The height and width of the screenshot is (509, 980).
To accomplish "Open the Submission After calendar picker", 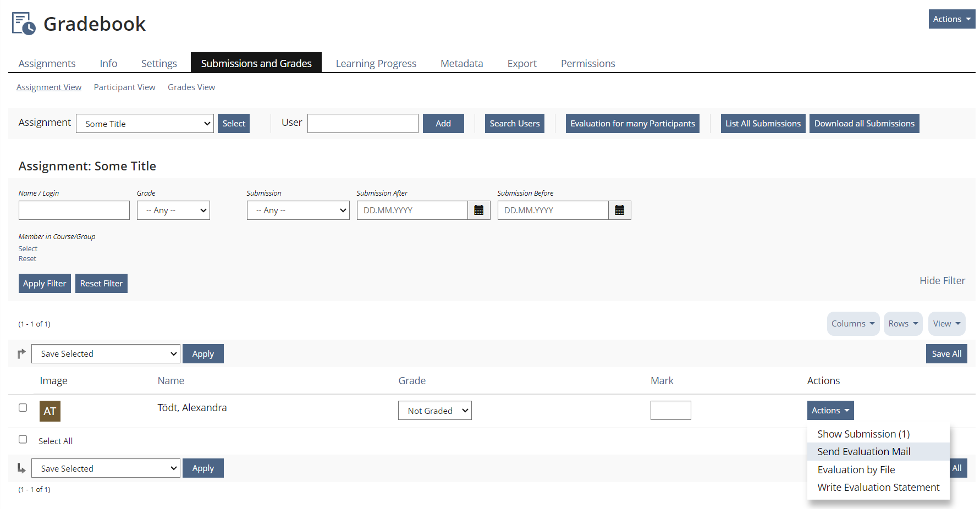I will (x=478, y=211).
